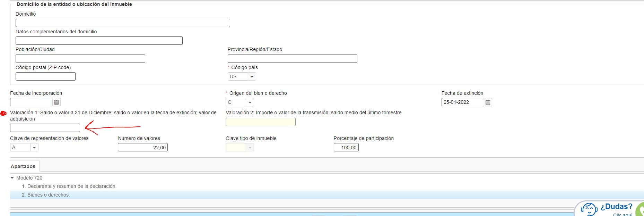This screenshot has height=216, width=644.
Task: Click the Número de valores field
Action: coord(143,148)
